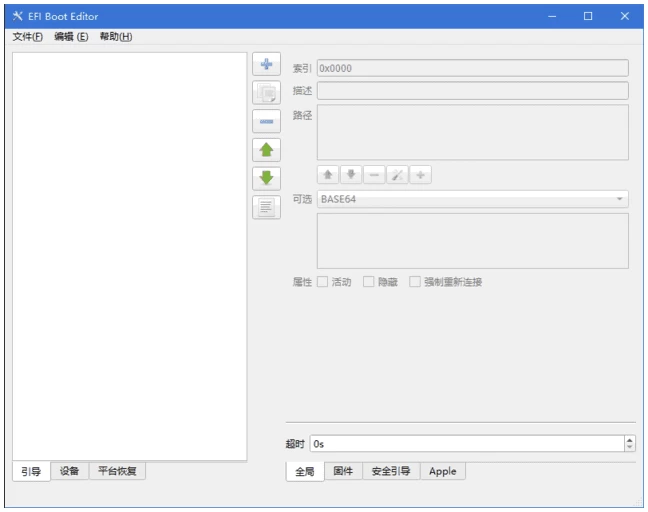Increase the timeout value with up arrow

(629, 439)
